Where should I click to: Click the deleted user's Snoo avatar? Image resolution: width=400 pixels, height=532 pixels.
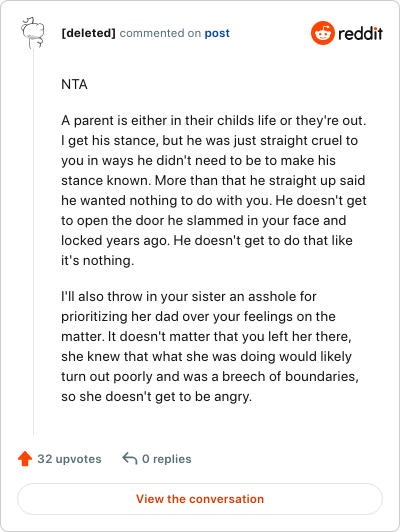(x=33, y=33)
